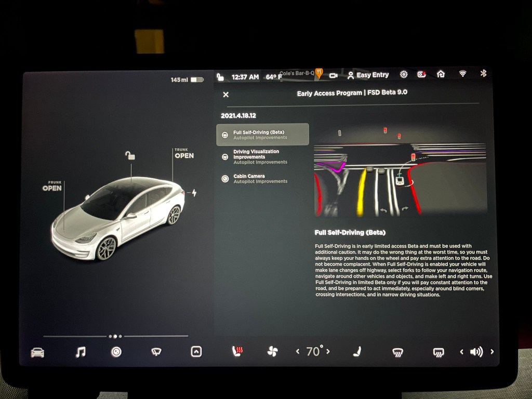Open Sentry Mode camera icon in status bar

pyautogui.click(x=422, y=75)
